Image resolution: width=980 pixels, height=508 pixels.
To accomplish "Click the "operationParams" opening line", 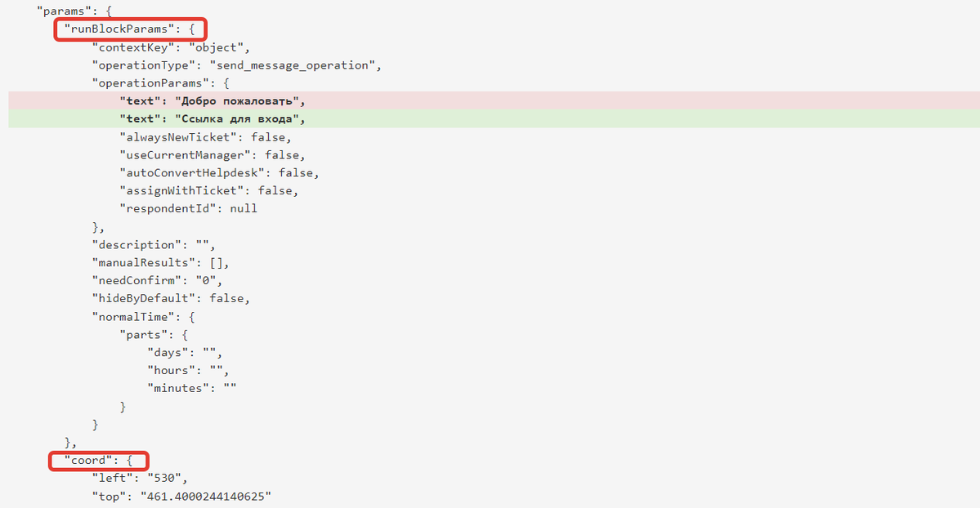I will [161, 83].
